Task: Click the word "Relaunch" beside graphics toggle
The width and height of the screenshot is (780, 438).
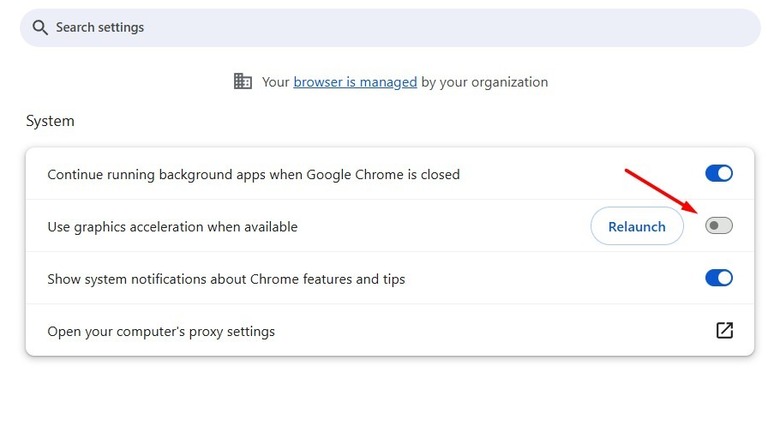Action: tap(637, 227)
